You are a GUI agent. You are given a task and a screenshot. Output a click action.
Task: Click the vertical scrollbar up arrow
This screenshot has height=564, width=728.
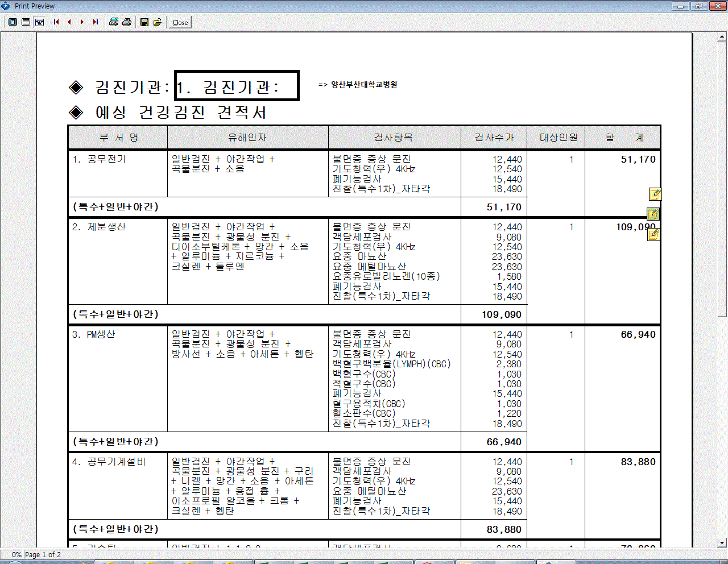click(722, 37)
